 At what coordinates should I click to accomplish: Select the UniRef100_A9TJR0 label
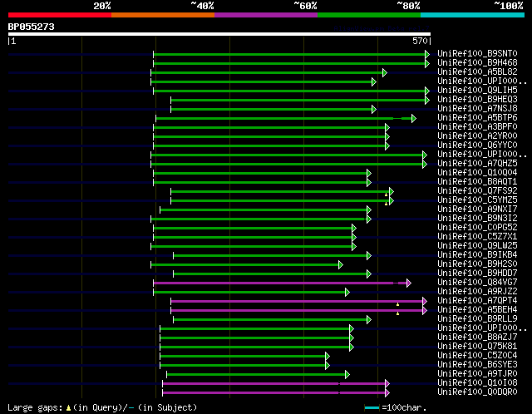(477, 374)
